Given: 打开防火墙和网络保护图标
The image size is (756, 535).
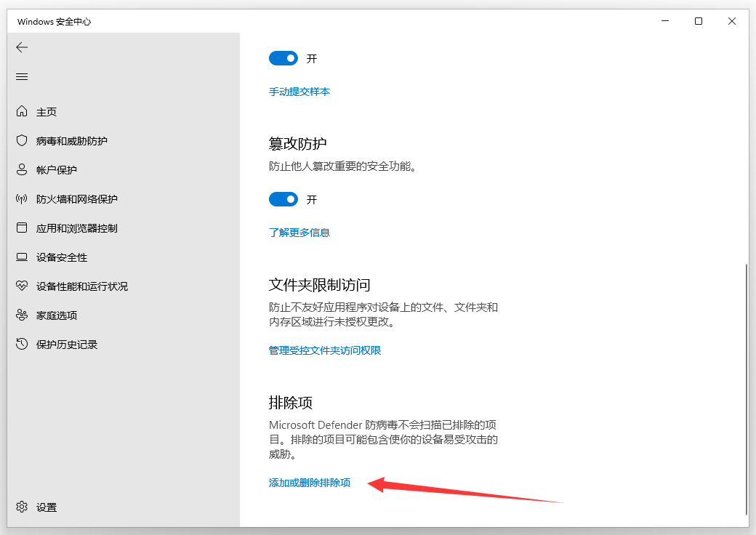Looking at the screenshot, I should point(22,198).
